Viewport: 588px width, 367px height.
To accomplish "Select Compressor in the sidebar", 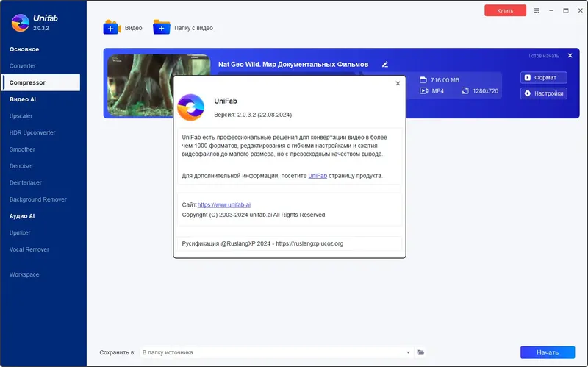I will tap(40, 82).
